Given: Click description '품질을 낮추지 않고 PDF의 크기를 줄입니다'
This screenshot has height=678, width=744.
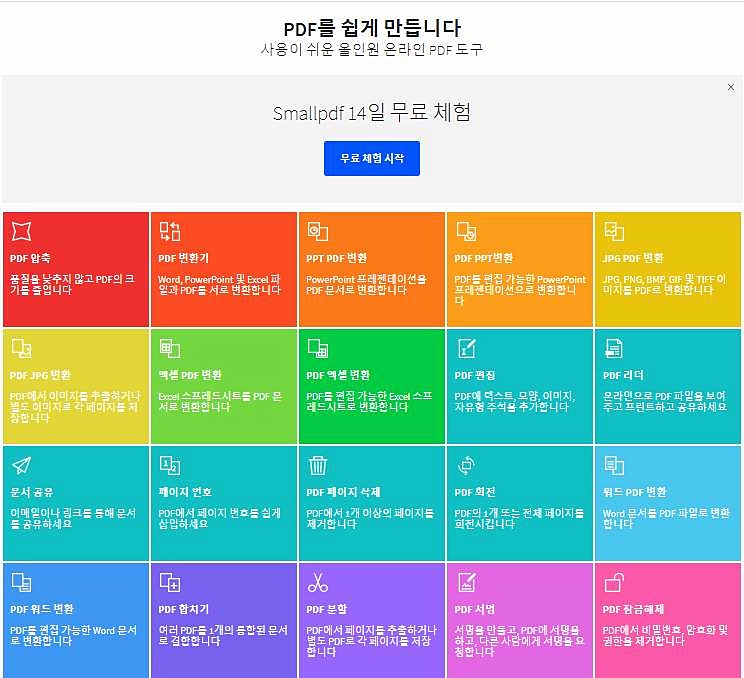Looking at the screenshot, I should [x=73, y=284].
